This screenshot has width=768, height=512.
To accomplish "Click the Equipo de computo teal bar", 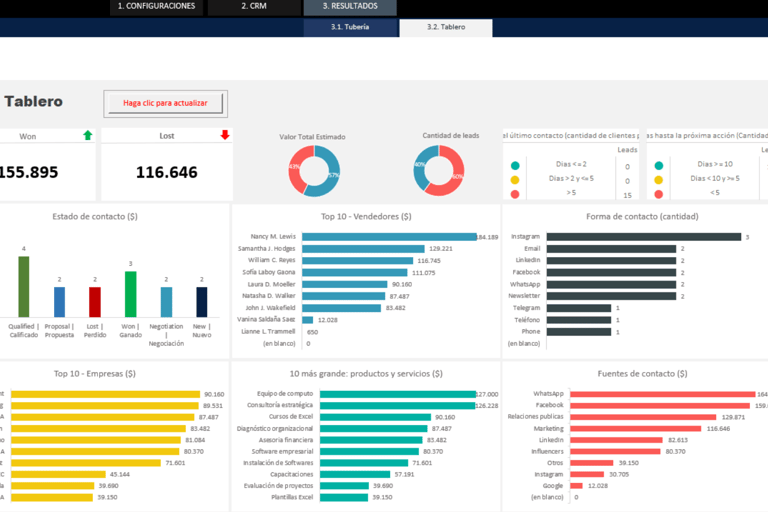I will (x=398, y=394).
